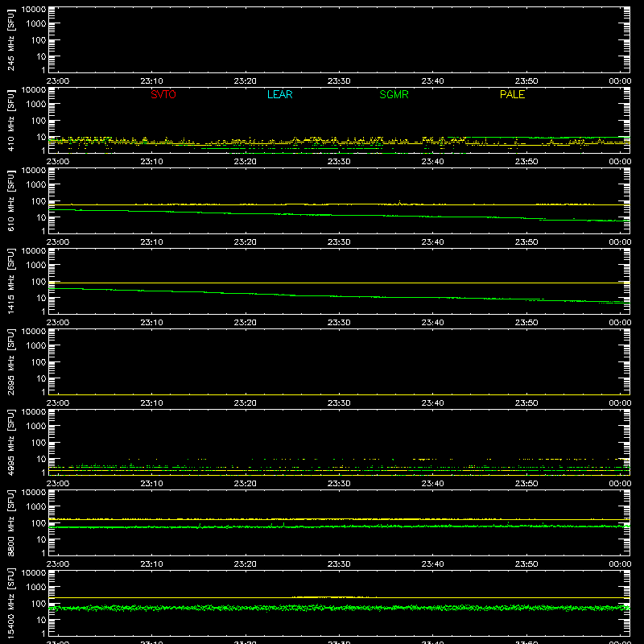Click the 1000 y-tick of the 410 MHz panel

pos(36,105)
